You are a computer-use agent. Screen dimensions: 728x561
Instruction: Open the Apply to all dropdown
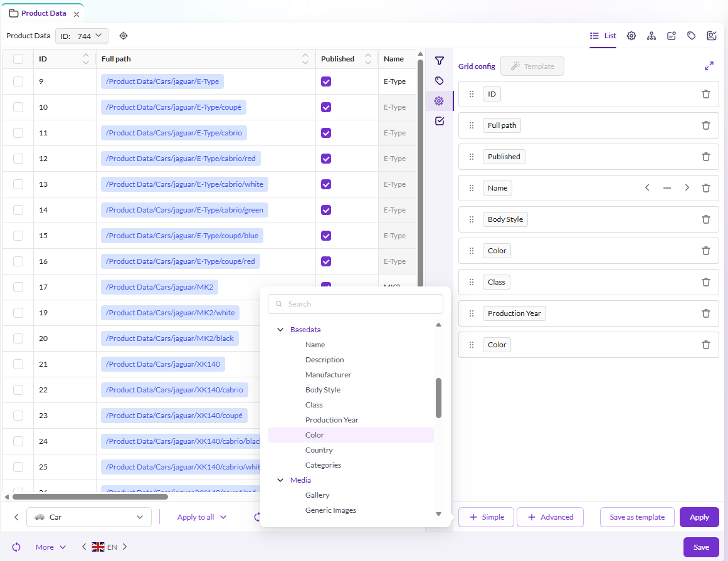(201, 517)
